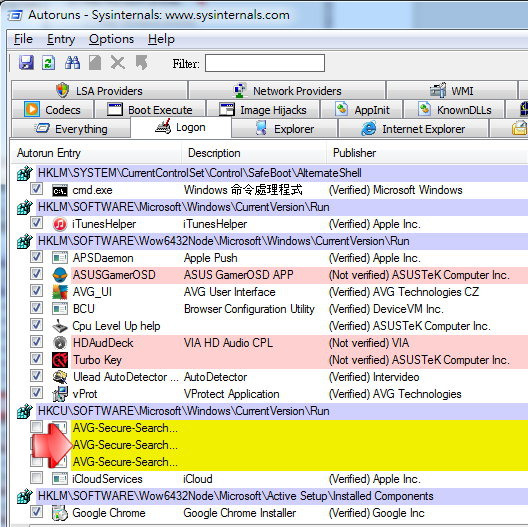Image resolution: width=528 pixels, height=527 pixels.
Task: Uncheck the Google Chrome entry checkbox
Action: click(x=36, y=512)
